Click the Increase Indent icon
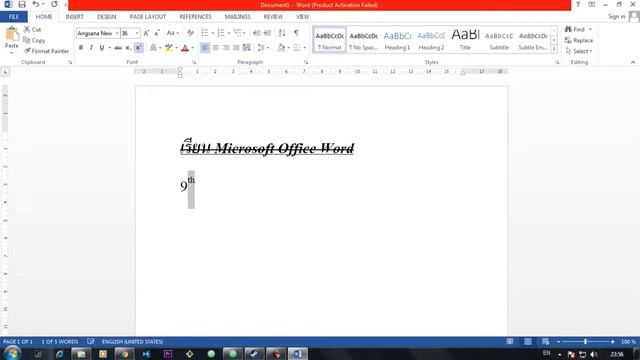Image resolution: width=640 pixels, height=360 pixels. pyautogui.click(x=267, y=33)
